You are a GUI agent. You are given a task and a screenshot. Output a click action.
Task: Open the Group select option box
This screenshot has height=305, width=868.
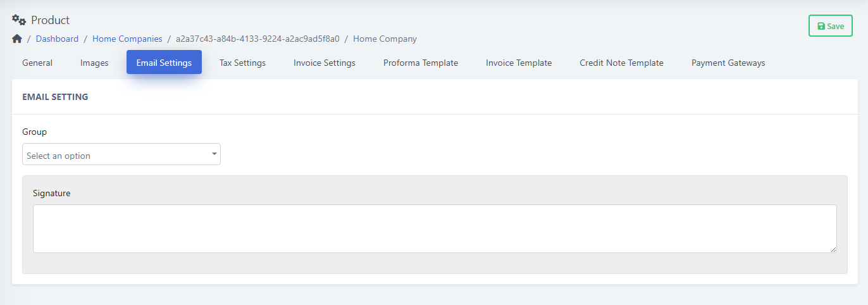click(121, 154)
